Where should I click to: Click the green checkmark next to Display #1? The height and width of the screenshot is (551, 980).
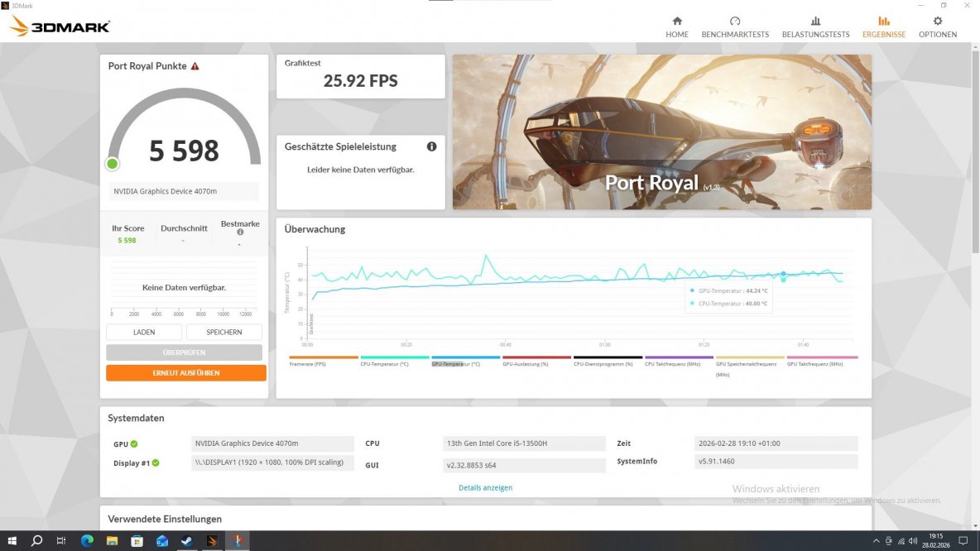[156, 463]
